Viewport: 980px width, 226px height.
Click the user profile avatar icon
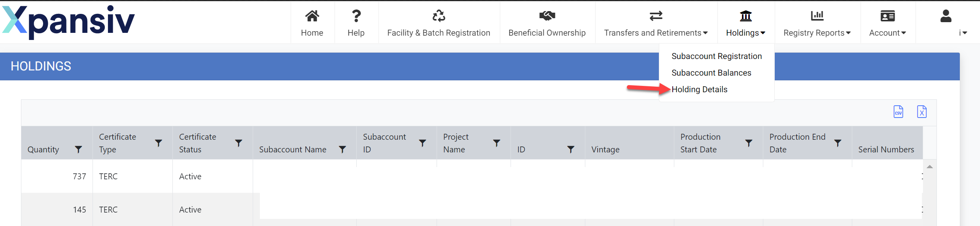946,16
